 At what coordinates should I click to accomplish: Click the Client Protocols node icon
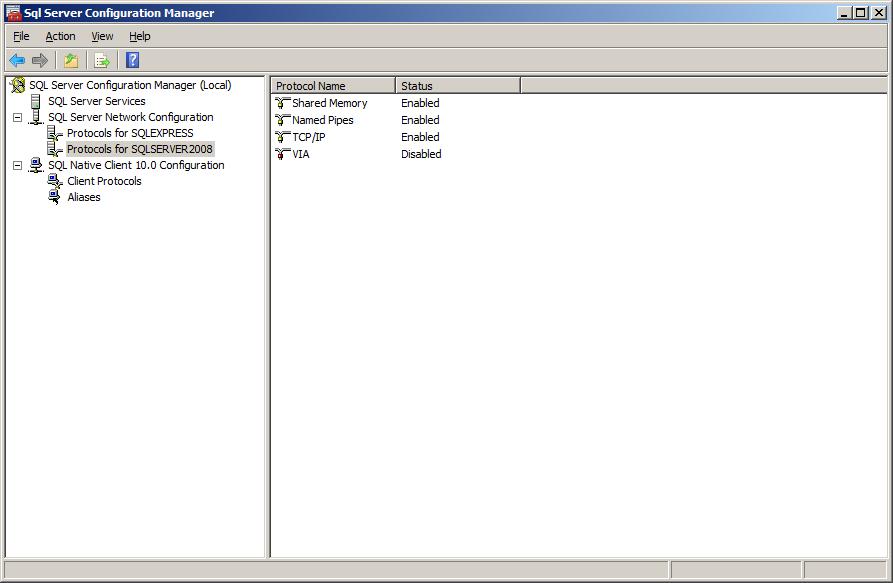[x=55, y=181]
